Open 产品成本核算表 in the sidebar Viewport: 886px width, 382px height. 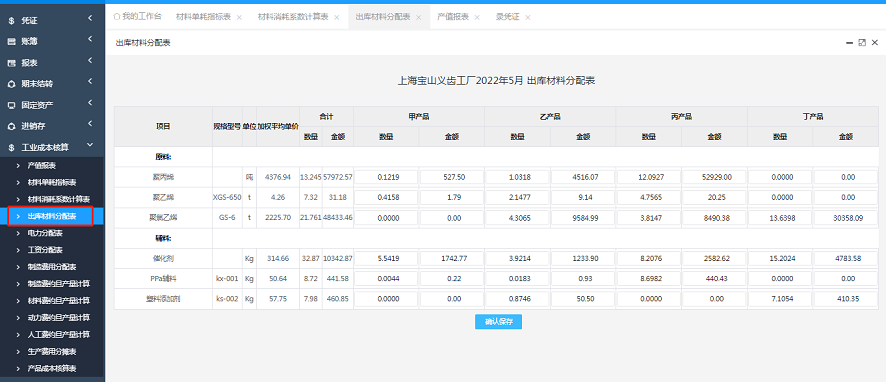[x=52, y=368]
